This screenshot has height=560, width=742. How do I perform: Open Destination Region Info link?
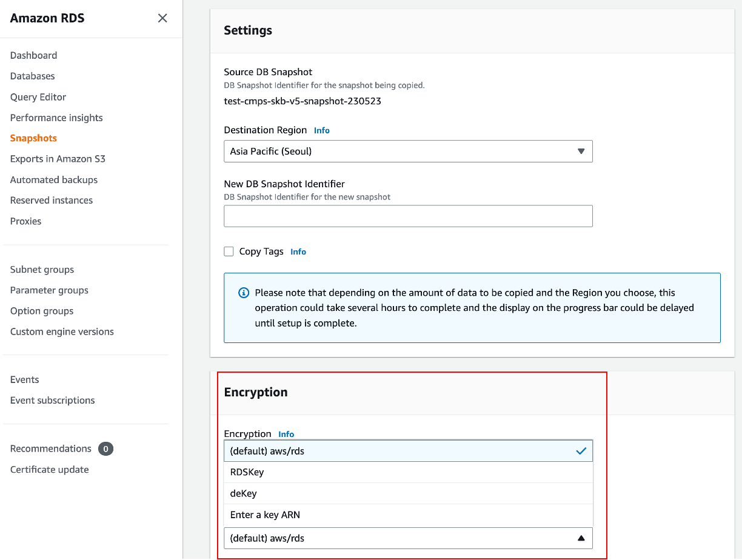tap(322, 130)
